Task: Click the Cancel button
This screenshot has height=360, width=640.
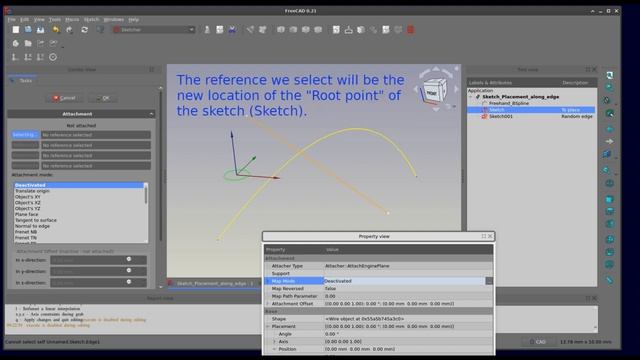Action: (64, 98)
